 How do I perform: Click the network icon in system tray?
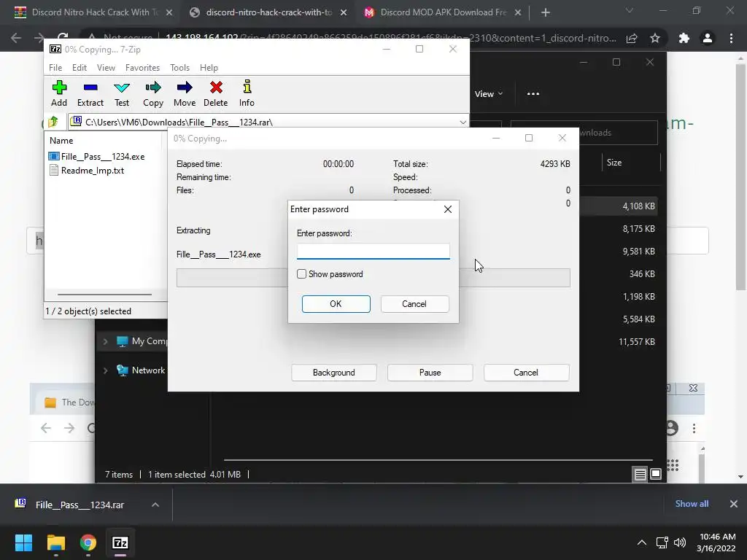click(662, 542)
